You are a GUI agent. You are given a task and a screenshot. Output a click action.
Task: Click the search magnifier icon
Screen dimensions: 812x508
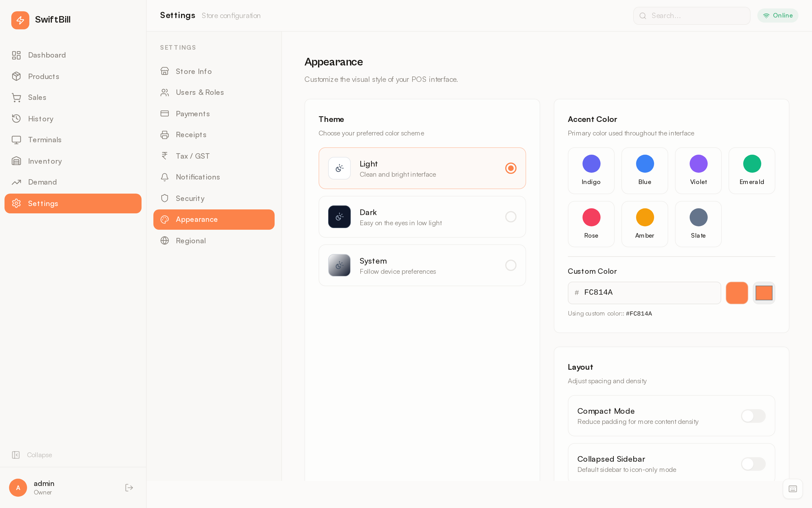point(643,16)
